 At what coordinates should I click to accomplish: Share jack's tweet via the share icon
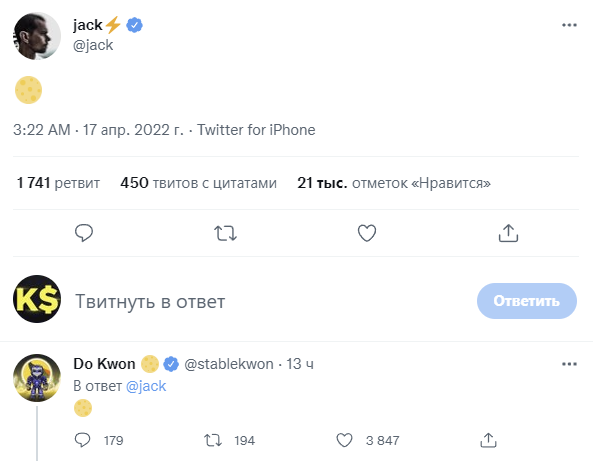coord(508,233)
